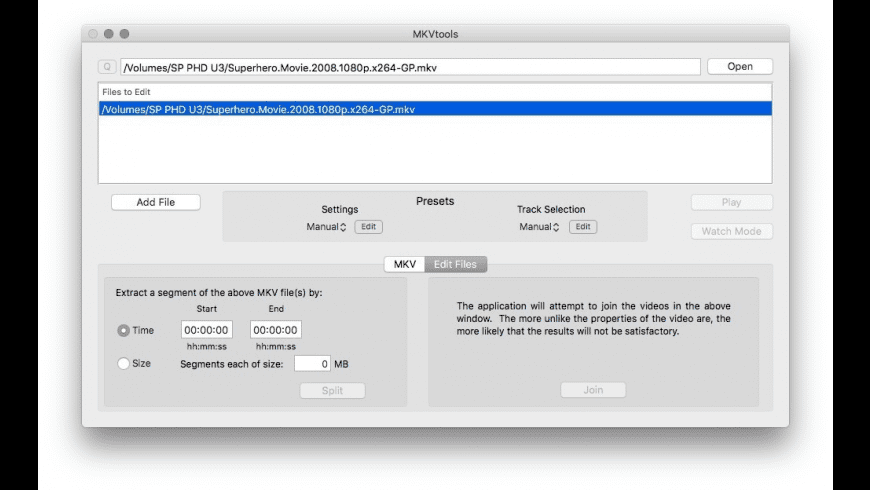The image size is (870, 490).
Task: Click the Start time field
Action: click(x=206, y=330)
